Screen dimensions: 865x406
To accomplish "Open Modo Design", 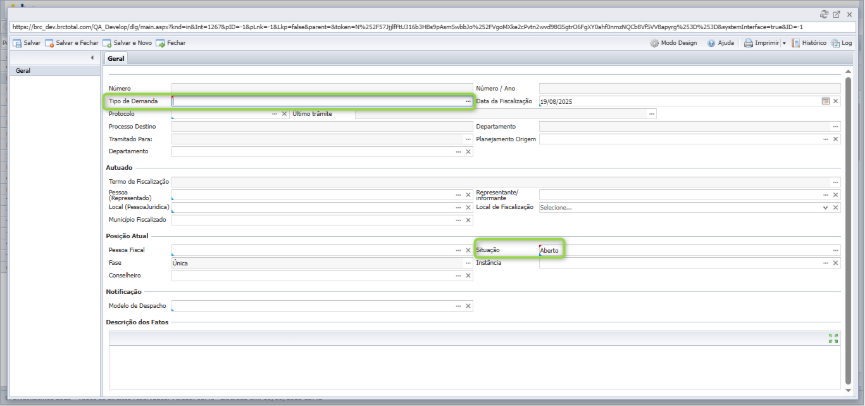I will pos(674,42).
